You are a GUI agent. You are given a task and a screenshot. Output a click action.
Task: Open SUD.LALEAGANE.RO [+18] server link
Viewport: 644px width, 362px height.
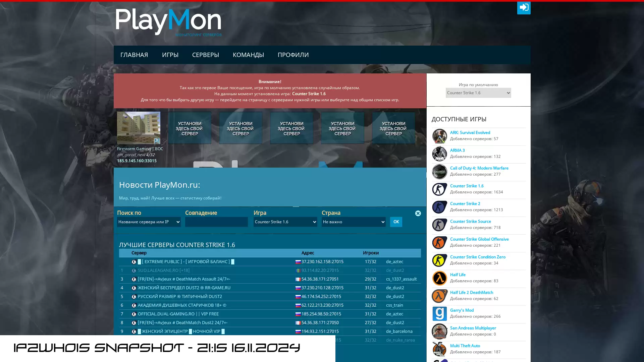(x=163, y=270)
